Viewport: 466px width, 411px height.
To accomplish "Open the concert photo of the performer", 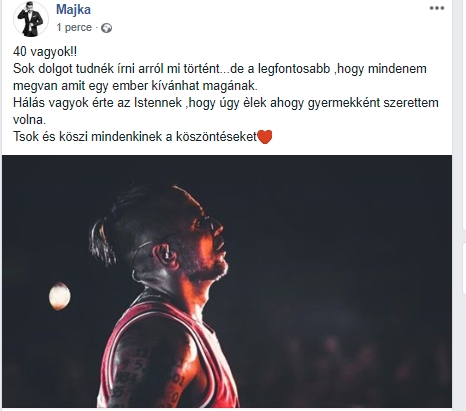I will 227,281.
